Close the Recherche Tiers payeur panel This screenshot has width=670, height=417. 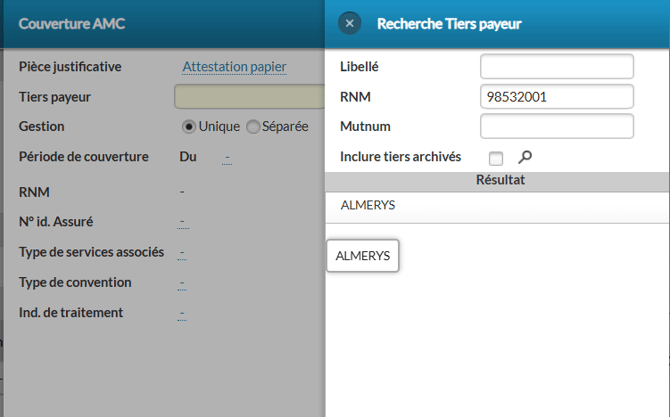click(x=349, y=23)
